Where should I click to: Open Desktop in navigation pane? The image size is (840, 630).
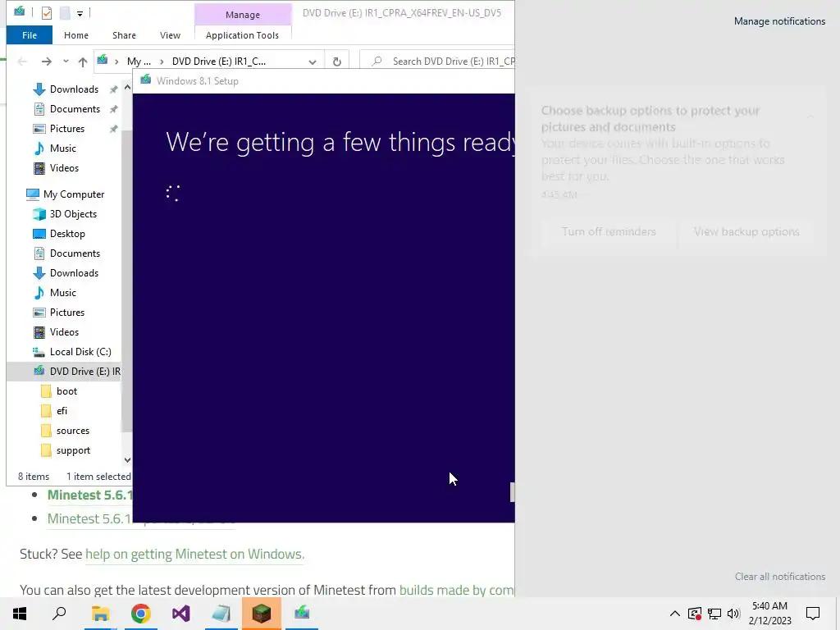pyautogui.click(x=67, y=234)
